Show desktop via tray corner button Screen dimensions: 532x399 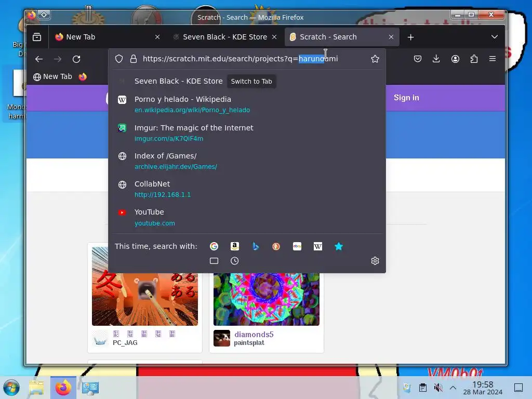click(x=518, y=388)
